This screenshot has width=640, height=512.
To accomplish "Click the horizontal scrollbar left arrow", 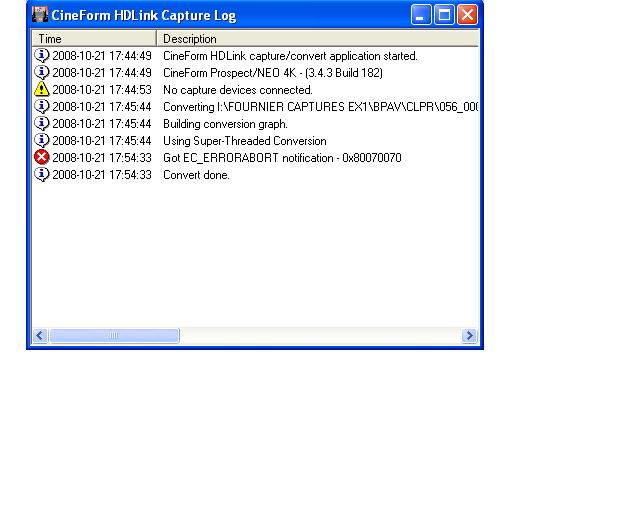I will (40, 336).
